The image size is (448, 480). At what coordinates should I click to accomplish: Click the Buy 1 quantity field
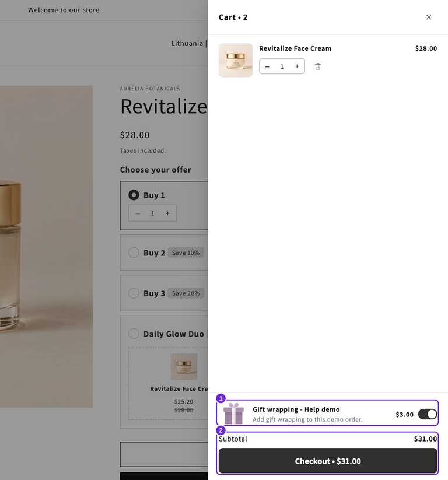click(152, 213)
